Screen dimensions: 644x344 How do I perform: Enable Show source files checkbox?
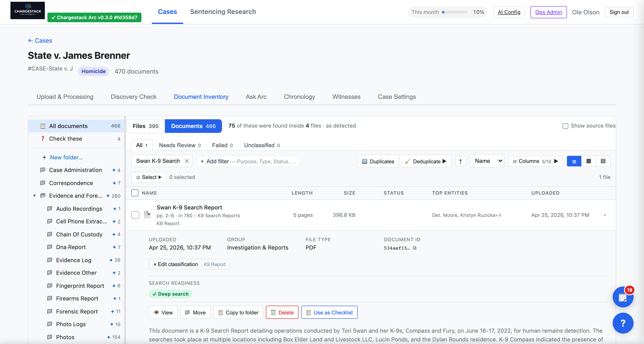[x=565, y=126]
